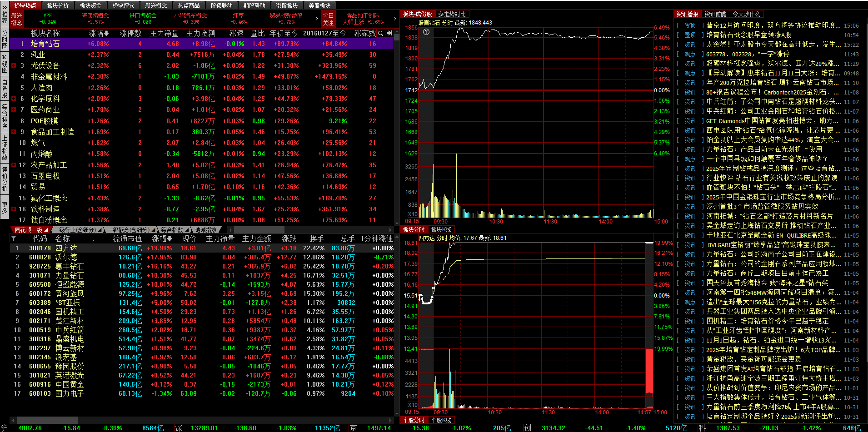This screenshot has height=432, width=868.
Task: Click the right chevron beside 食品加工制造 ticker
Action: click(x=394, y=19)
